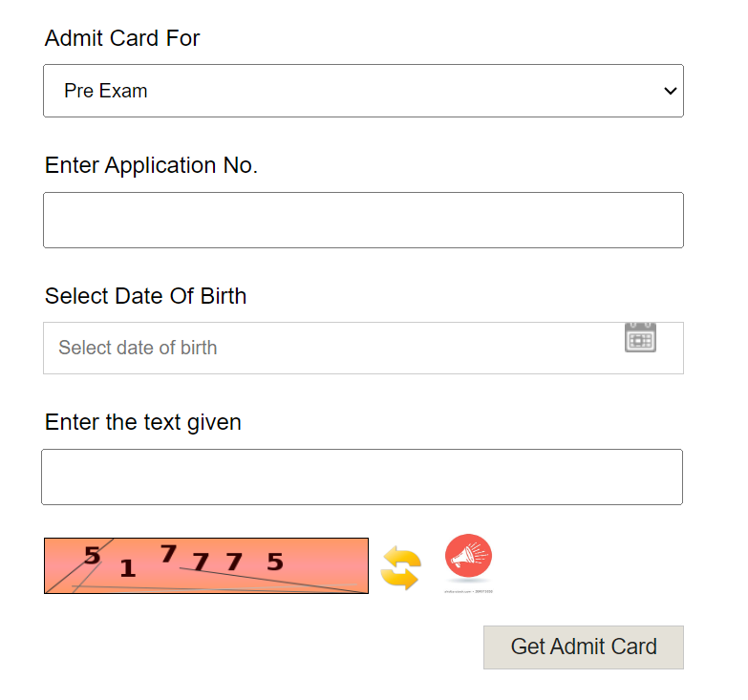748x700 pixels.
Task: Focus the Application No. input box
Action: pyautogui.click(x=363, y=220)
